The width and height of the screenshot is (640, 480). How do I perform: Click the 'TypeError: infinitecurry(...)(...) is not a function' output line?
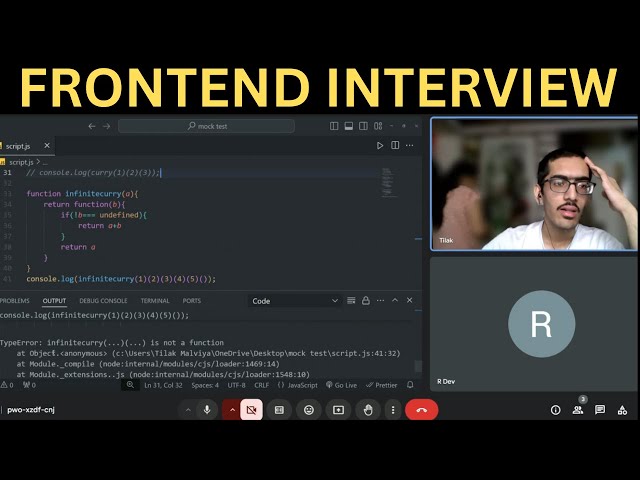point(112,343)
